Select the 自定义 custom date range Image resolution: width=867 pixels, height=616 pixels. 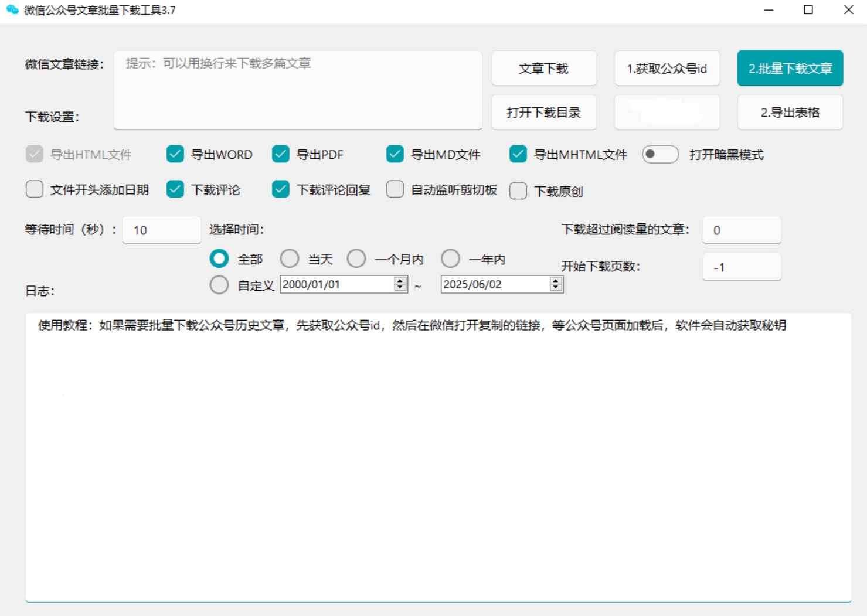click(219, 284)
